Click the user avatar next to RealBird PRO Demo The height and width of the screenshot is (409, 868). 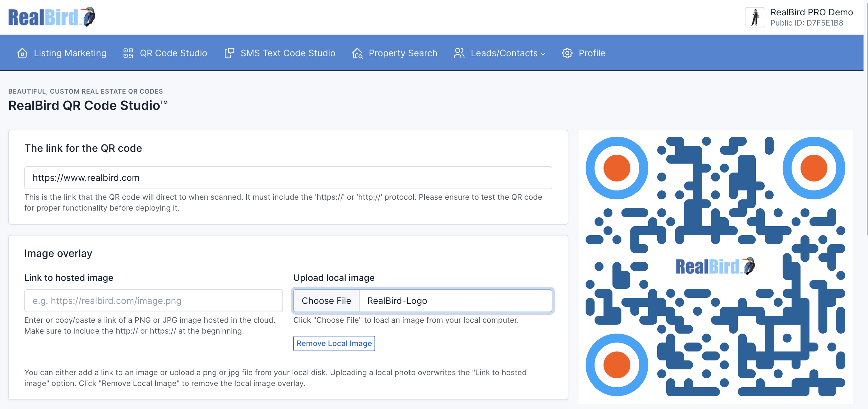click(x=754, y=17)
